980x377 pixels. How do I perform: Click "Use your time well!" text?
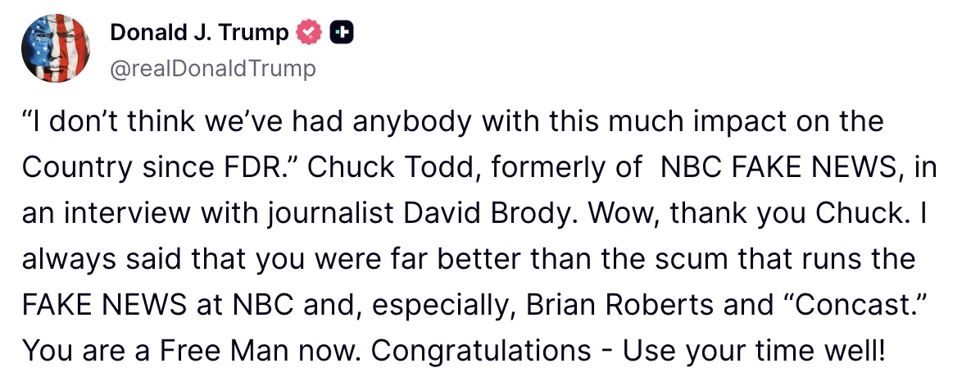point(754,350)
